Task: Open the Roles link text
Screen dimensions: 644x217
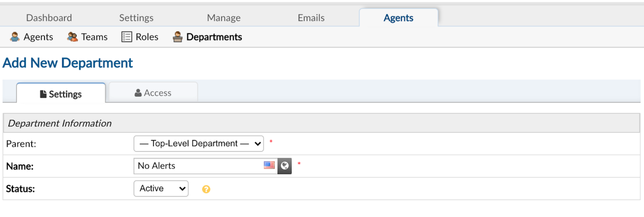Action: [x=147, y=37]
